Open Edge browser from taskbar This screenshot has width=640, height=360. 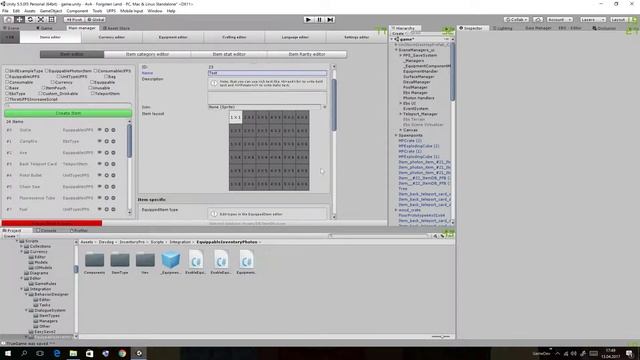pos(57,353)
